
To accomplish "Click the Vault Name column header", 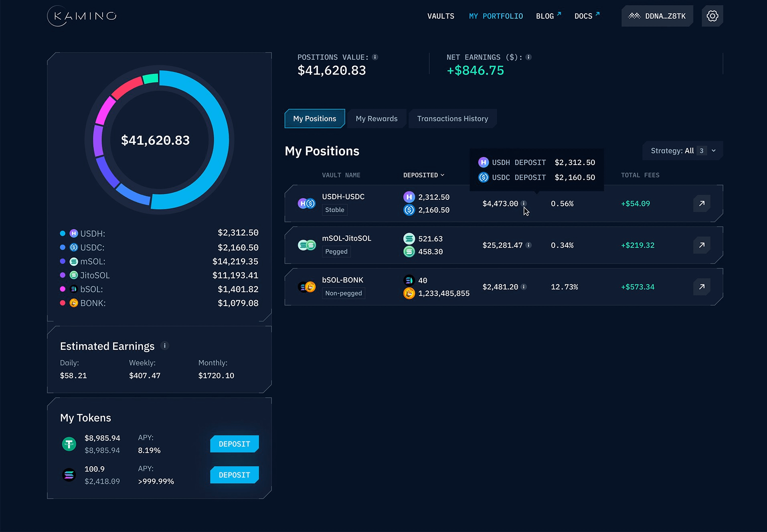I will [x=341, y=175].
